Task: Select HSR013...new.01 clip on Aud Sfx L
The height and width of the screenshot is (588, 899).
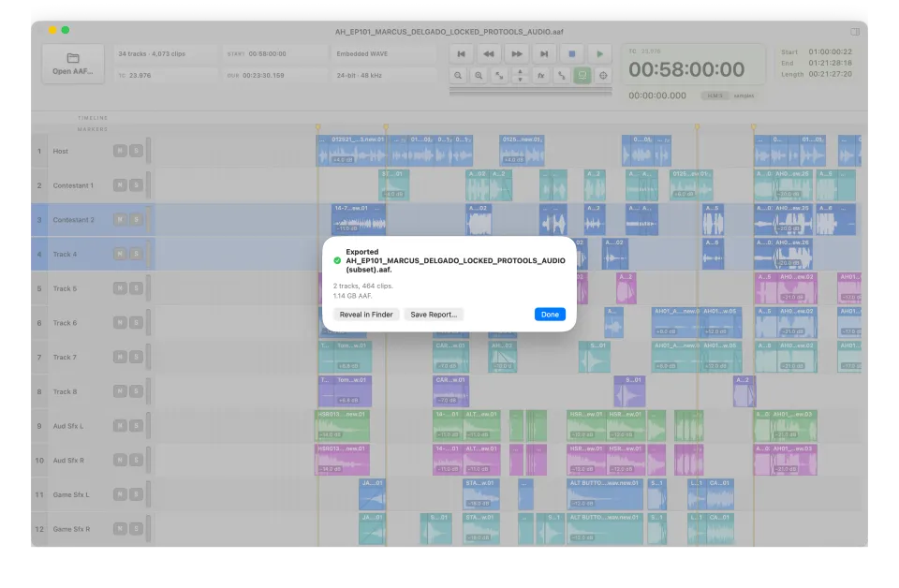Action: (343, 426)
